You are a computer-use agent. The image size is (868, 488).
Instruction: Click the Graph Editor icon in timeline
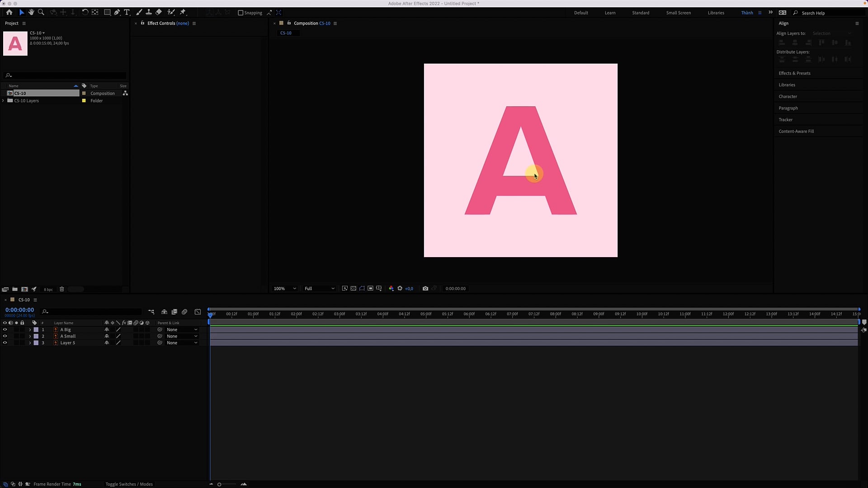(x=198, y=312)
